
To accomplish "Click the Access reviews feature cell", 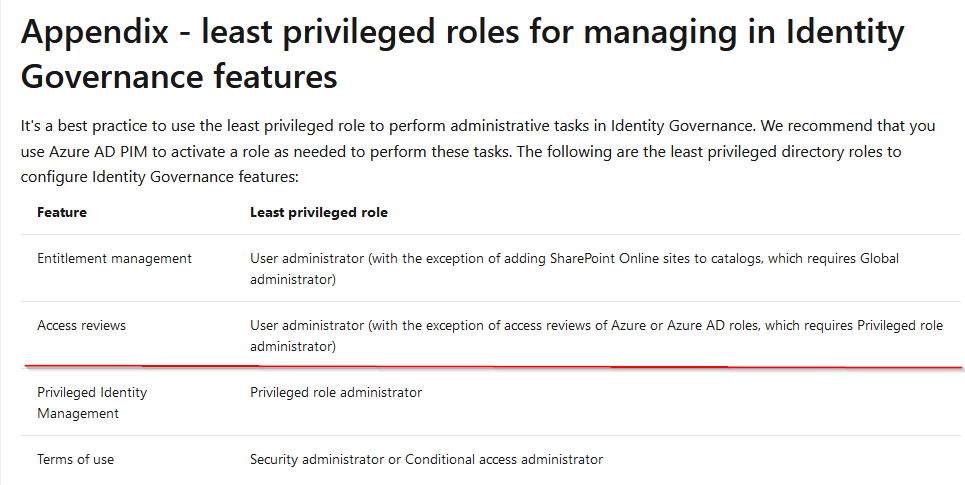I will pos(81,326).
